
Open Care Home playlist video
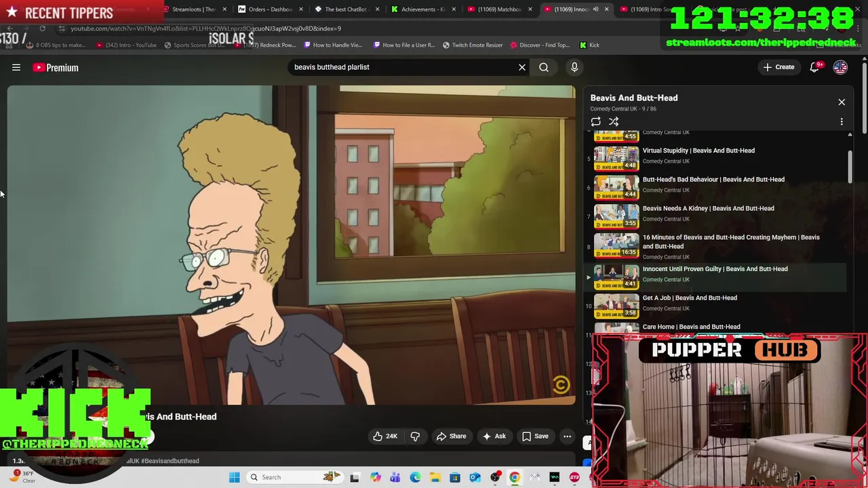tap(691, 327)
